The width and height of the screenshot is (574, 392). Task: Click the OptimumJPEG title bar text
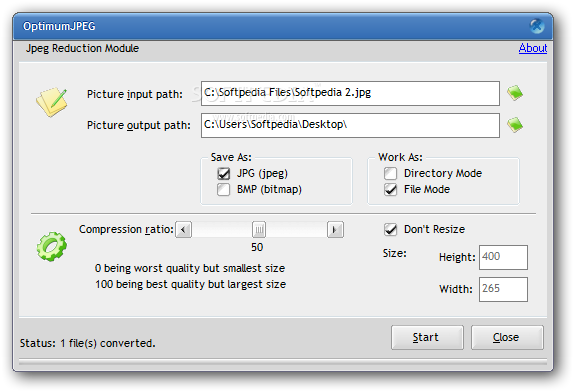point(59,26)
